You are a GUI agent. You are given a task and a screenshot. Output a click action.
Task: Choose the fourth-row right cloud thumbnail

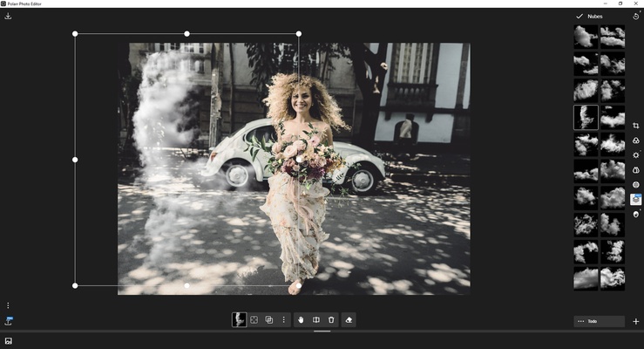(x=613, y=117)
